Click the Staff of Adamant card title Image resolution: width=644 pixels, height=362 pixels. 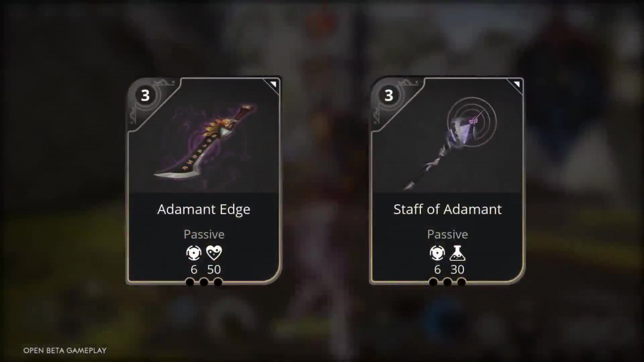pyautogui.click(x=447, y=209)
